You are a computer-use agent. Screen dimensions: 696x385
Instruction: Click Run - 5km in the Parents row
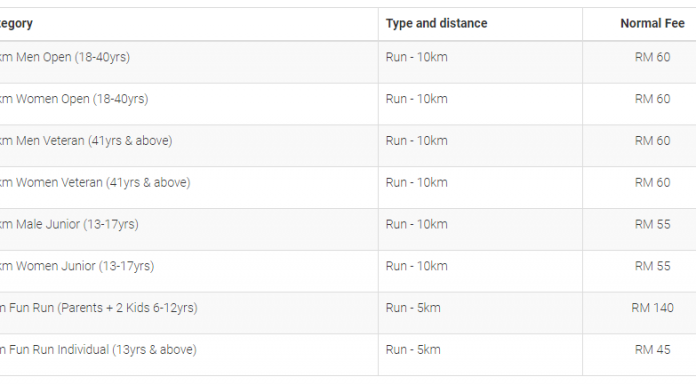413,308
